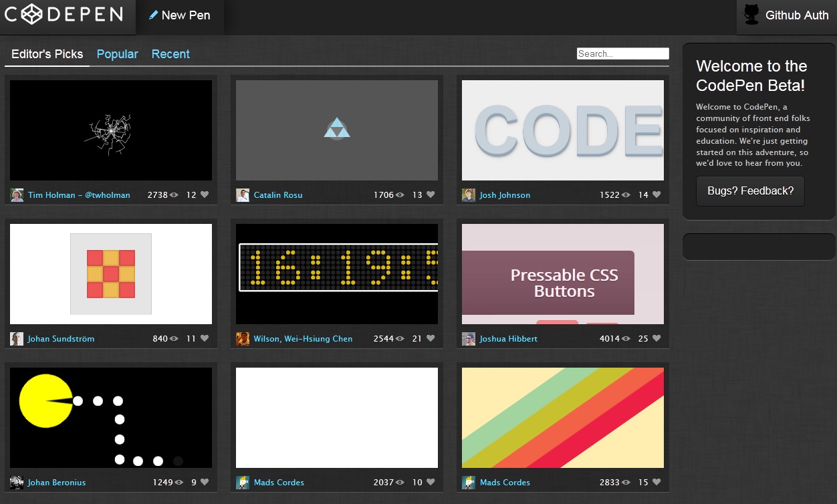This screenshot has height=504, width=837.
Task: Click views eye icon beside 1522
Action: click(626, 195)
